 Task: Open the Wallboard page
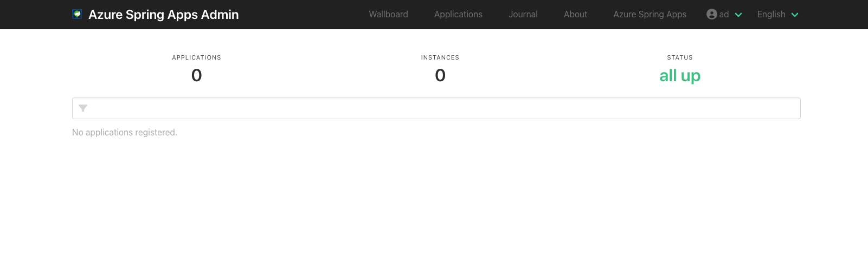389,14
